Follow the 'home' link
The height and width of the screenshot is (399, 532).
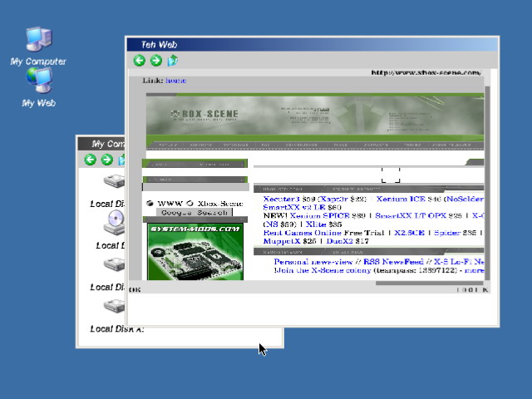pyautogui.click(x=175, y=81)
